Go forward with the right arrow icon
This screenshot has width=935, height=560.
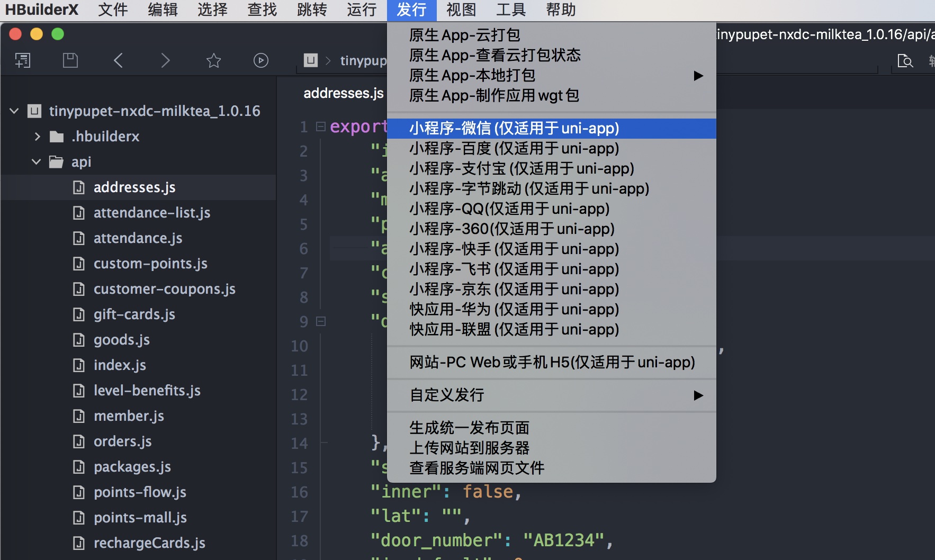click(165, 60)
